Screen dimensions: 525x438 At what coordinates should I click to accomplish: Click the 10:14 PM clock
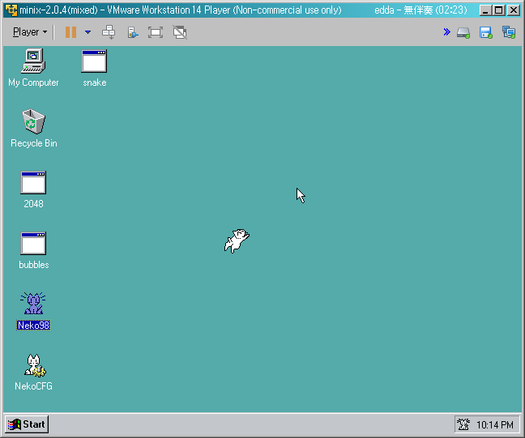(x=495, y=425)
